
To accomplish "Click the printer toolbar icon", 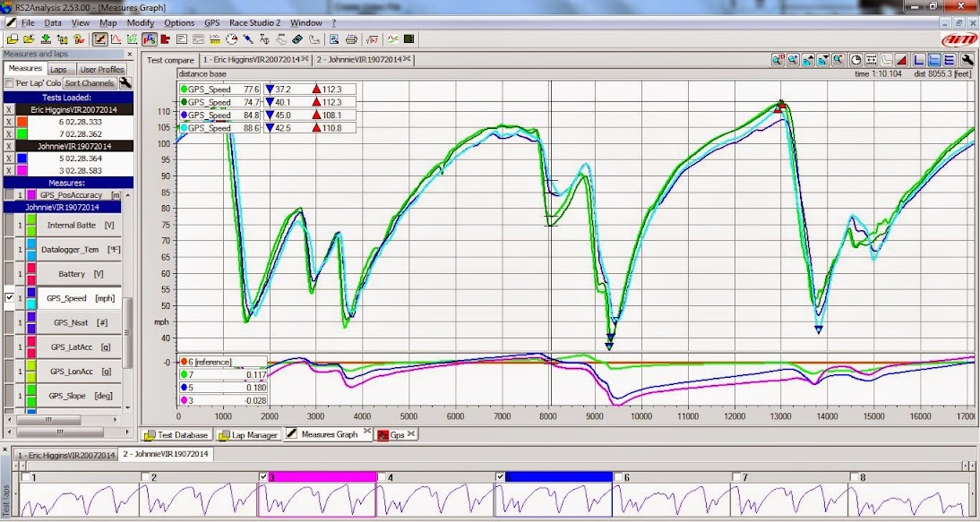I will pos(351,39).
